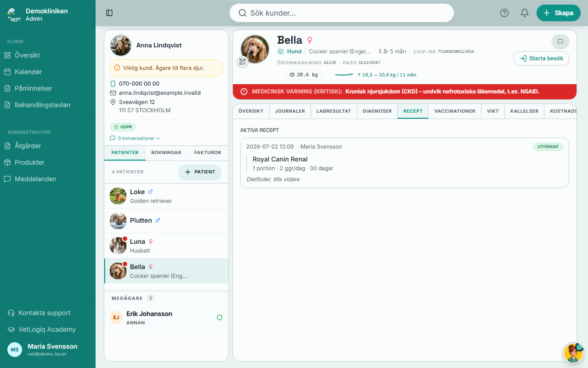
Task: Click the Sök kunder search field
Action: point(342,13)
